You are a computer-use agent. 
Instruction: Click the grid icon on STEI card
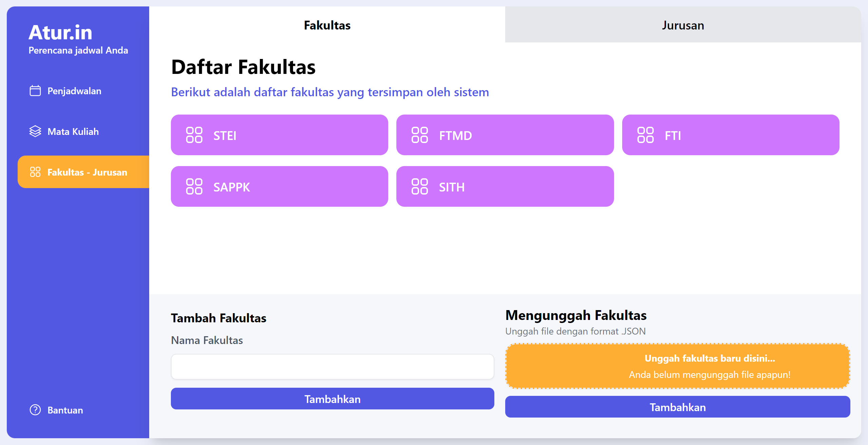tap(194, 135)
